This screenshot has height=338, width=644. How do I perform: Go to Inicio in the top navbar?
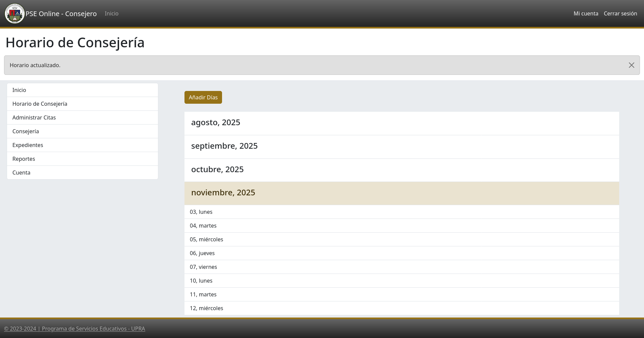click(x=111, y=13)
